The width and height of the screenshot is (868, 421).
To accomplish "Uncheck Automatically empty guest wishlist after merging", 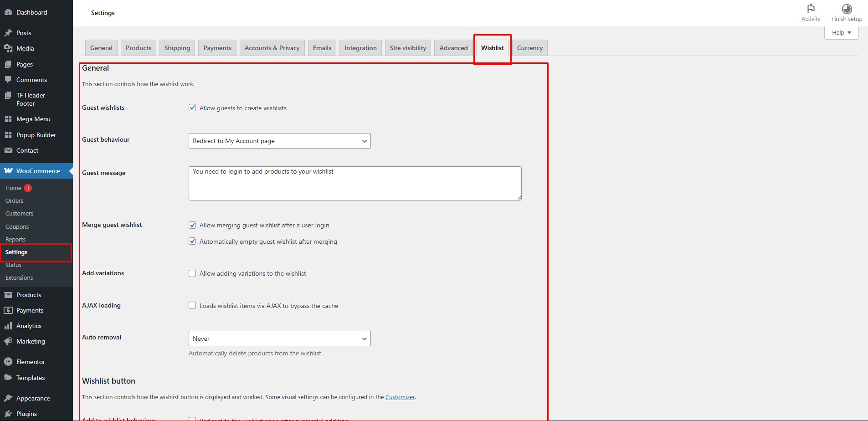I will coord(192,241).
